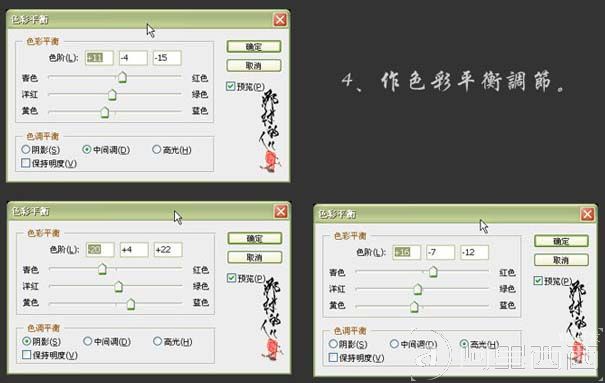Screen dimensions: 605x383
Task: Click 青色-红色 slider handle in the +22 dialog
Action: pyautogui.click(x=102, y=269)
